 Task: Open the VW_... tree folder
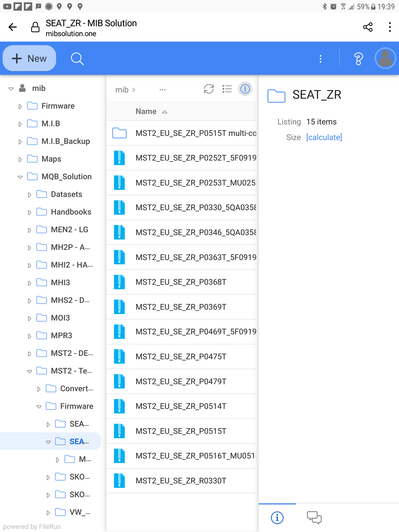(x=80, y=512)
